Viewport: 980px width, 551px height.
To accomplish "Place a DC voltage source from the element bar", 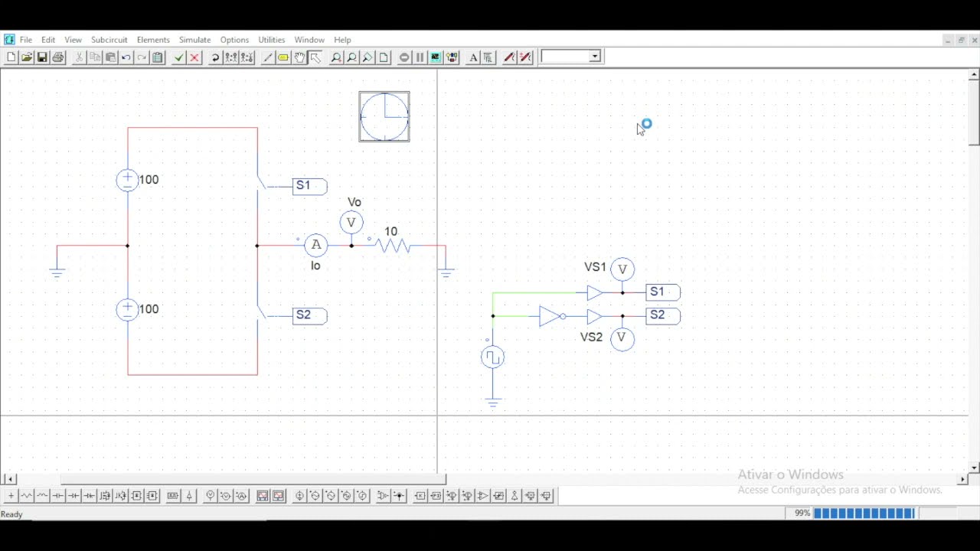I will coord(299,496).
